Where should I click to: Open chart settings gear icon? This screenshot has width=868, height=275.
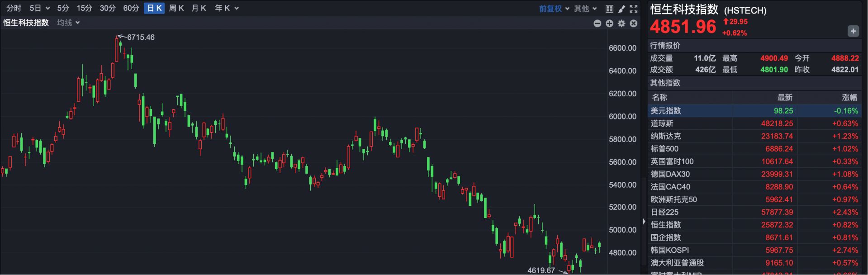coord(621,24)
